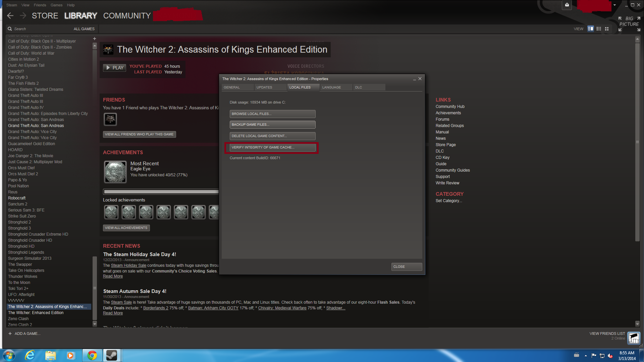
Task: Switch library to grid view
Action: (x=607, y=29)
